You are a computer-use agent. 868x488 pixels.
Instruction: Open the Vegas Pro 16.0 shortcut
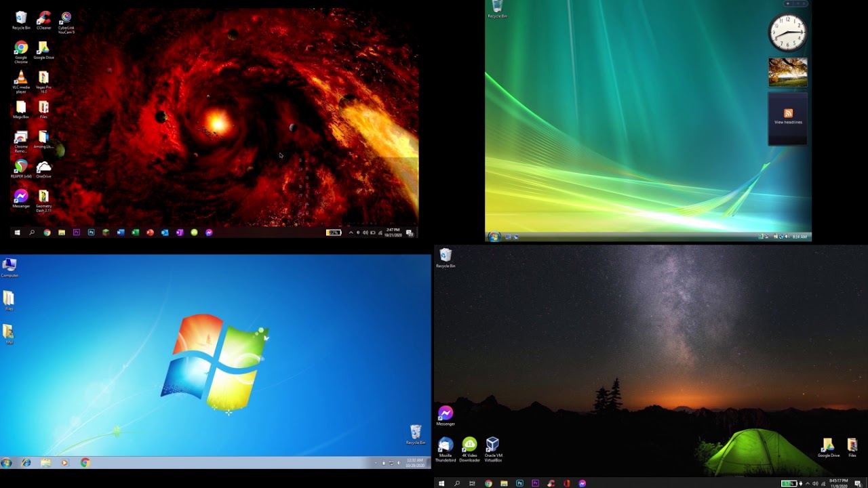click(x=43, y=81)
